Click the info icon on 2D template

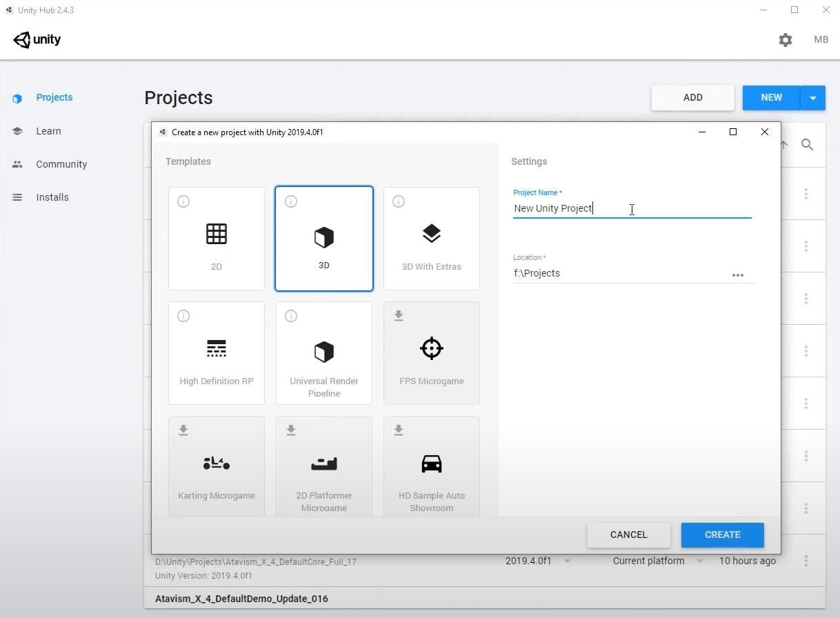[x=183, y=201]
